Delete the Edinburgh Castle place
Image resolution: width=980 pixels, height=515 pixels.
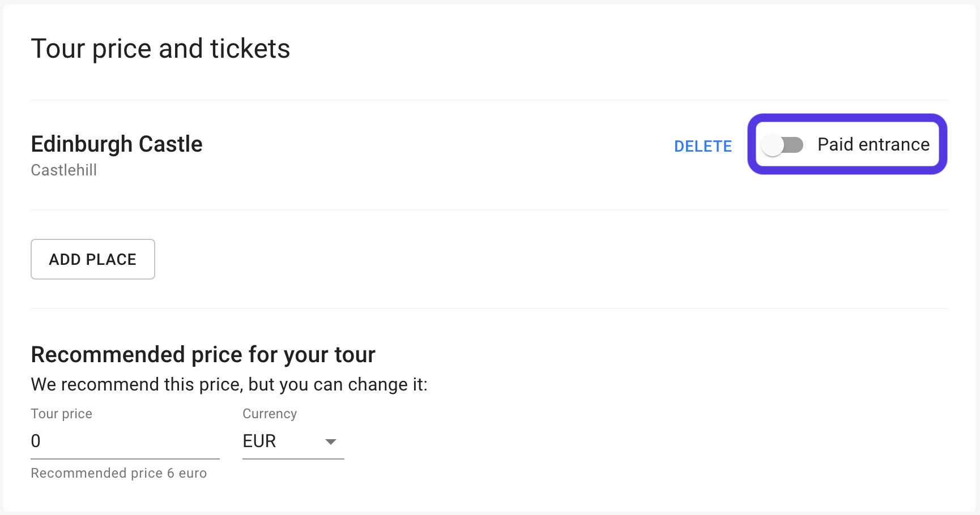702,146
